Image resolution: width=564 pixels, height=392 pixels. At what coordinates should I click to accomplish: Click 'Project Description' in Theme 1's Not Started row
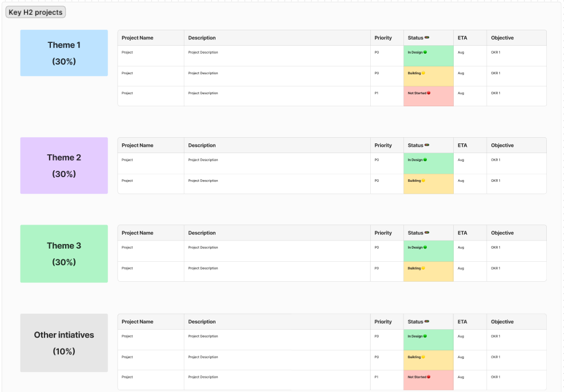203,93
